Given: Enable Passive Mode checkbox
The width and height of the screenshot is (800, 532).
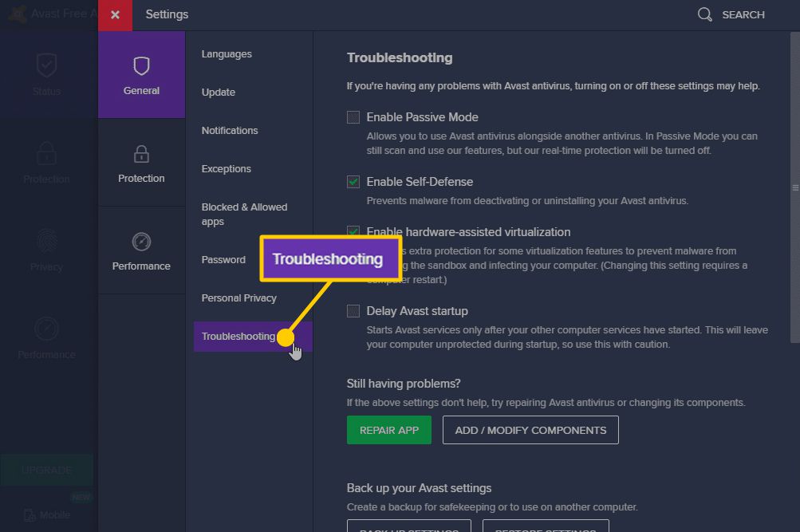Looking at the screenshot, I should (353, 117).
